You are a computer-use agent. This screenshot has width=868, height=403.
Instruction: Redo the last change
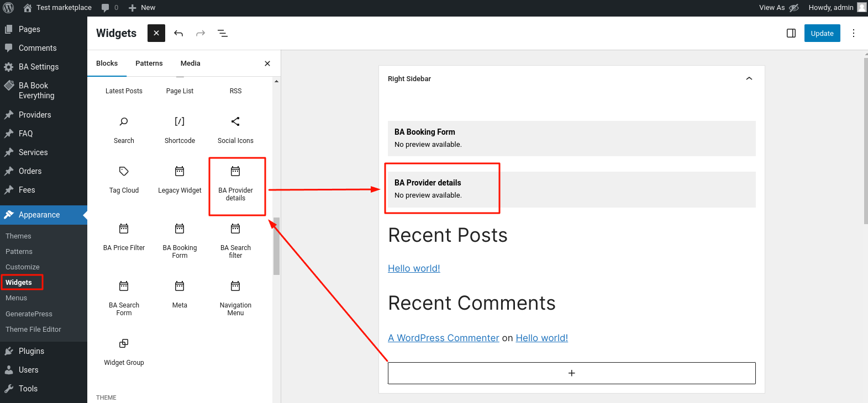tap(201, 33)
